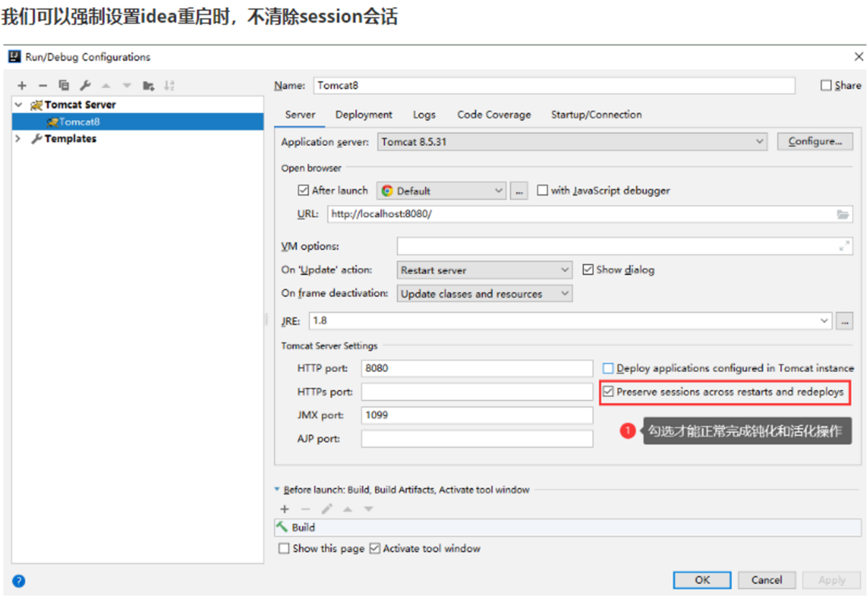Expand VM options field icon
This screenshot has width=868, height=598.
tap(844, 246)
